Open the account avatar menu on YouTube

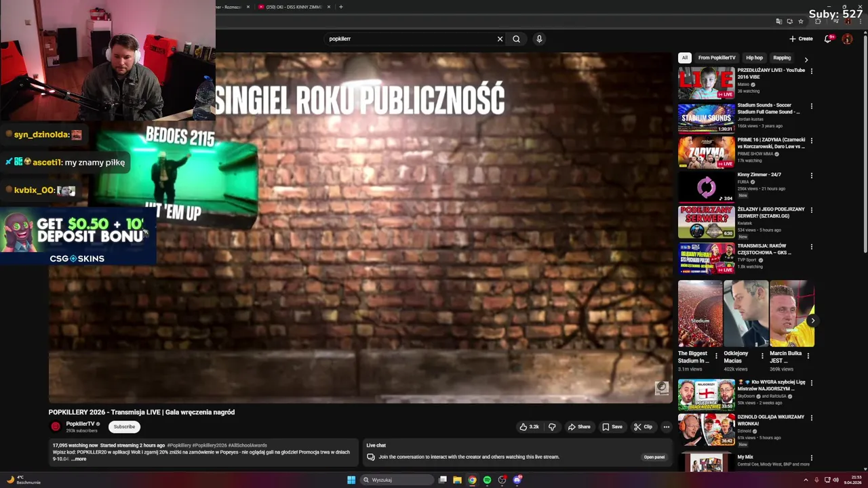pos(847,39)
